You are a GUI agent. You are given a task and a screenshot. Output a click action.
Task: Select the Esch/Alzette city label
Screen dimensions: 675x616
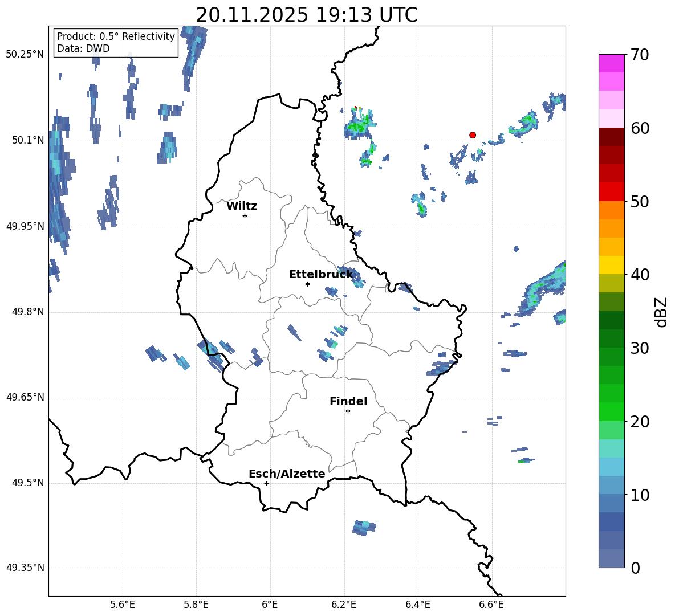coord(287,474)
